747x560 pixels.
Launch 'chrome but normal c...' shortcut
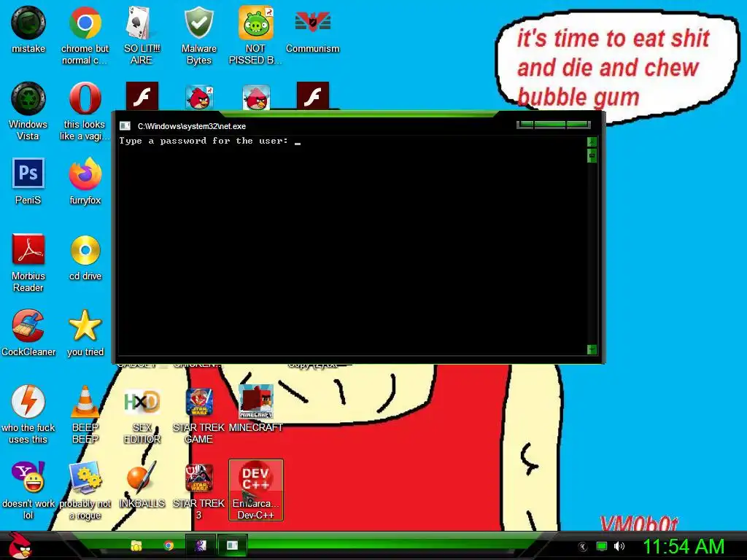(85, 35)
